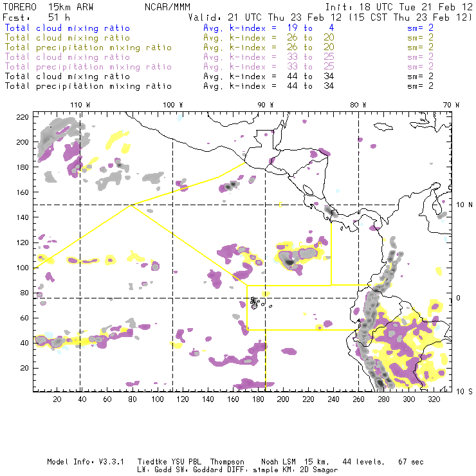
Task: Click purple 'Total cloud mixing ratio' legend line
Action: tap(68, 57)
